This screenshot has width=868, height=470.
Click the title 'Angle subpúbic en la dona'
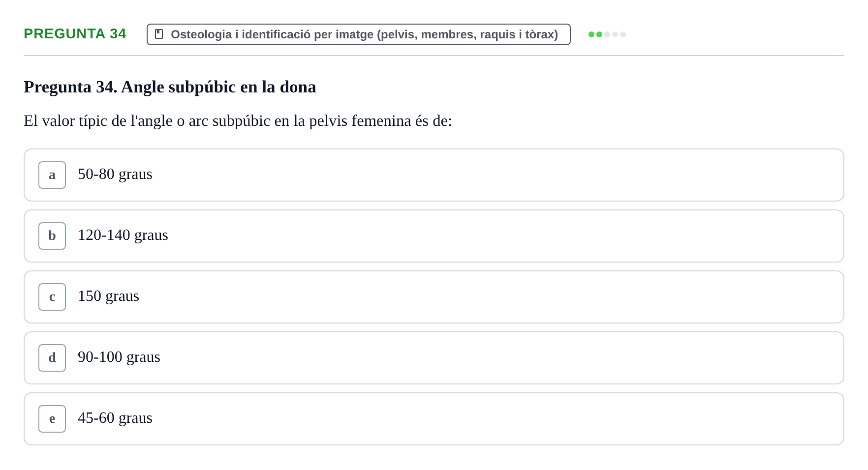tap(218, 87)
